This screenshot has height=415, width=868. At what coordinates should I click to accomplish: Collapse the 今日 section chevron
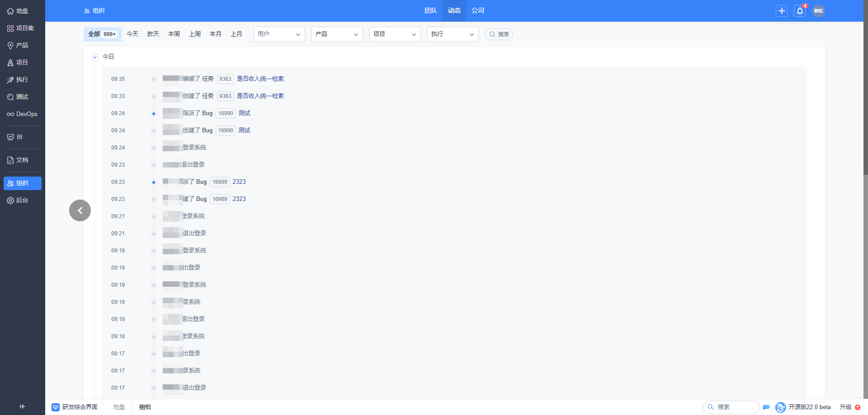[95, 57]
